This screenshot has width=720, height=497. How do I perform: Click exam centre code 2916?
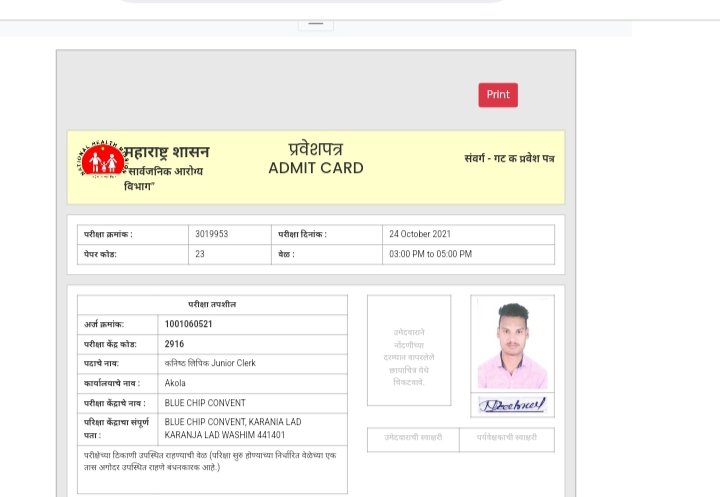(x=174, y=344)
